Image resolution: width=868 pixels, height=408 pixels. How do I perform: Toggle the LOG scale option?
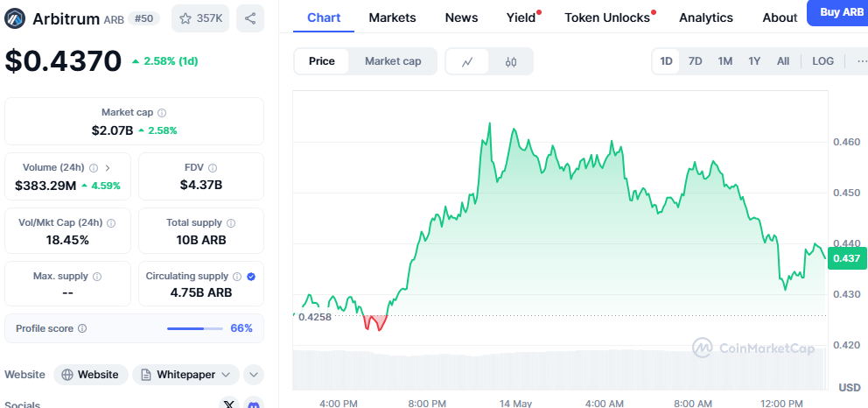click(822, 61)
